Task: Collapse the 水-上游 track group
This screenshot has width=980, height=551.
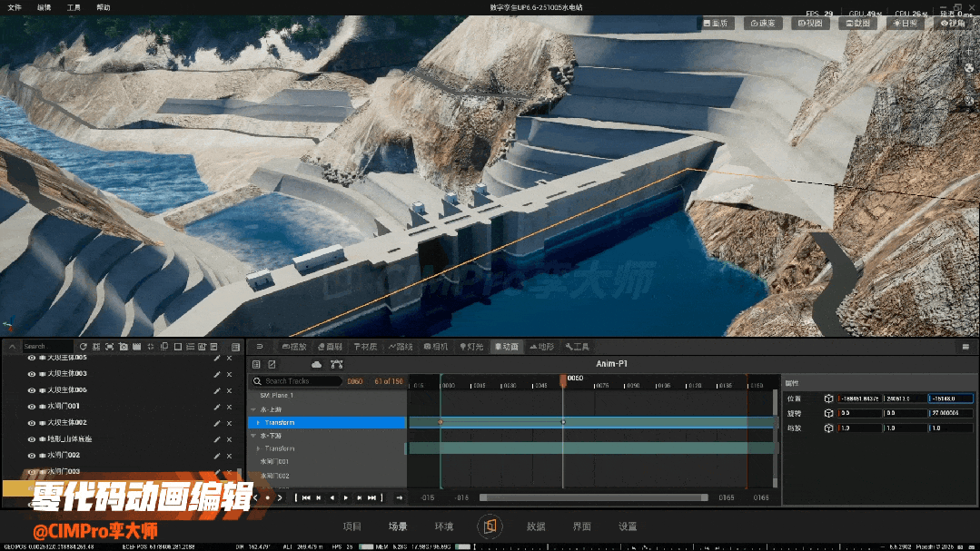Action: tap(253, 409)
